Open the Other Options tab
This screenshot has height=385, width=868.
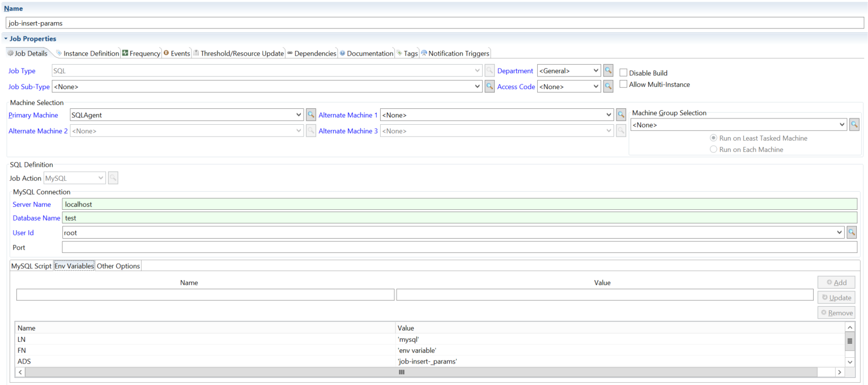(x=118, y=266)
